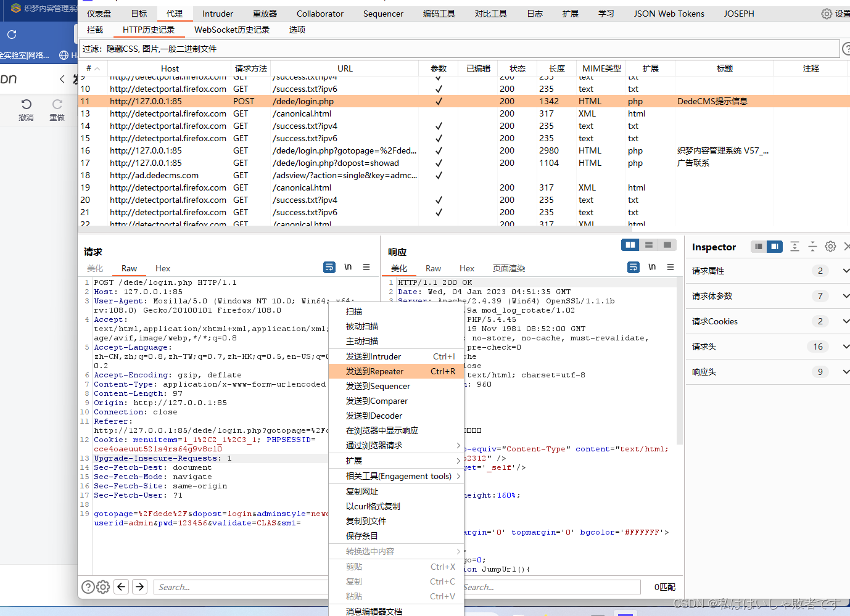Open Inspector settings gear icon

pos(831,247)
